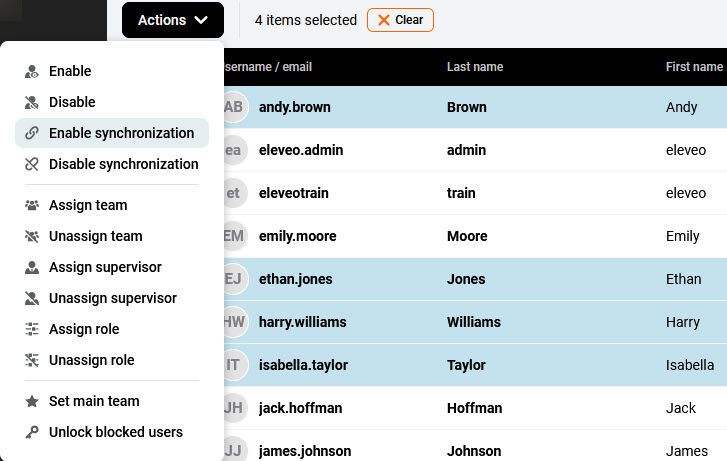Image resolution: width=727 pixels, height=461 pixels.
Task: Sort by First name column header
Action: pyautogui.click(x=694, y=67)
